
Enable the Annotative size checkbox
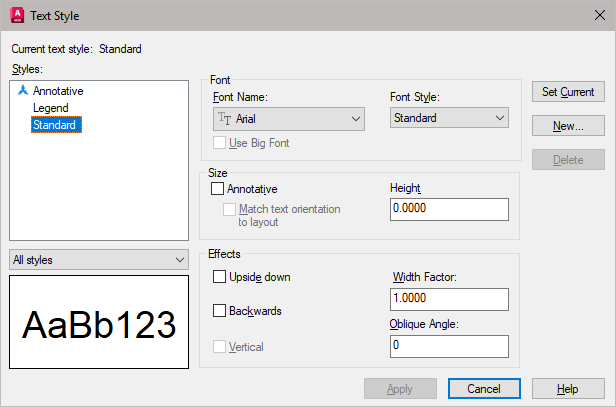(218, 188)
